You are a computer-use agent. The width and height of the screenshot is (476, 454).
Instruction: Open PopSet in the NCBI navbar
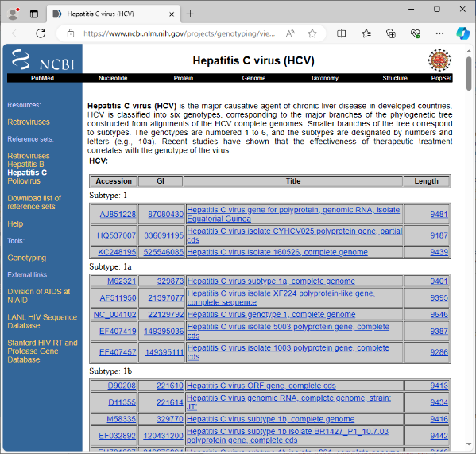tap(441, 78)
